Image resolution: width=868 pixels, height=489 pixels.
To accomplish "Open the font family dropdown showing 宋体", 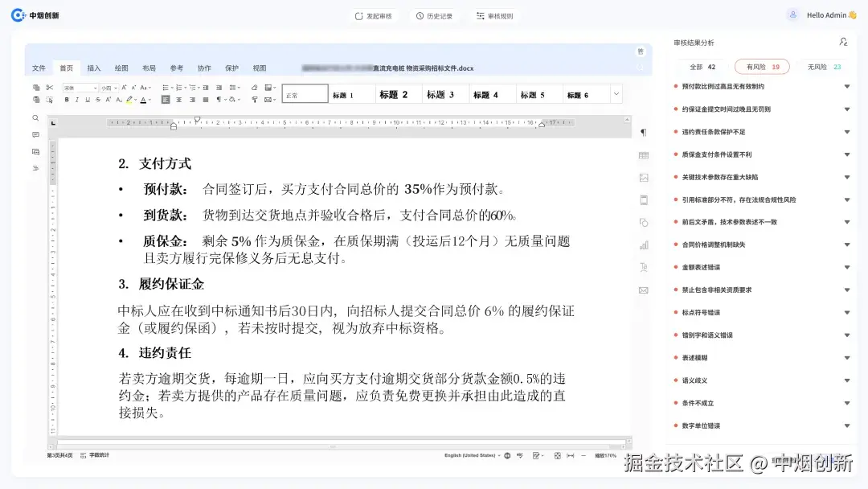I will point(80,88).
